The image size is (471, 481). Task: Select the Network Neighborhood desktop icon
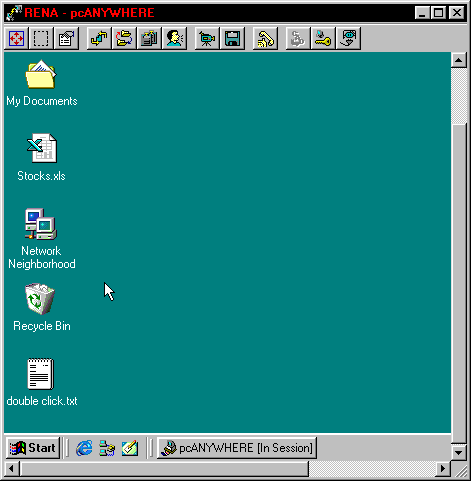41,224
